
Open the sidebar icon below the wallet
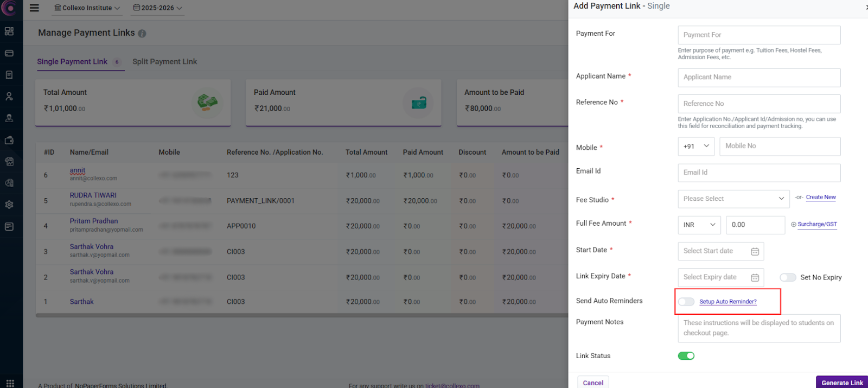pos(9,162)
